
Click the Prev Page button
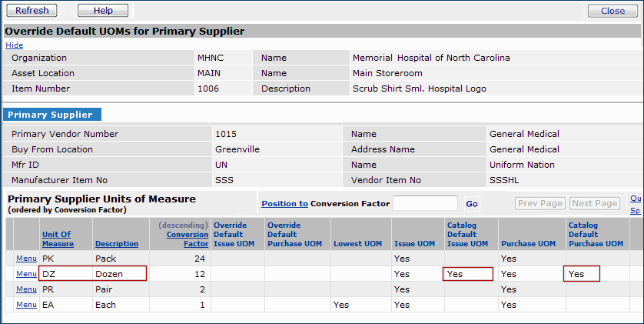[x=539, y=203]
